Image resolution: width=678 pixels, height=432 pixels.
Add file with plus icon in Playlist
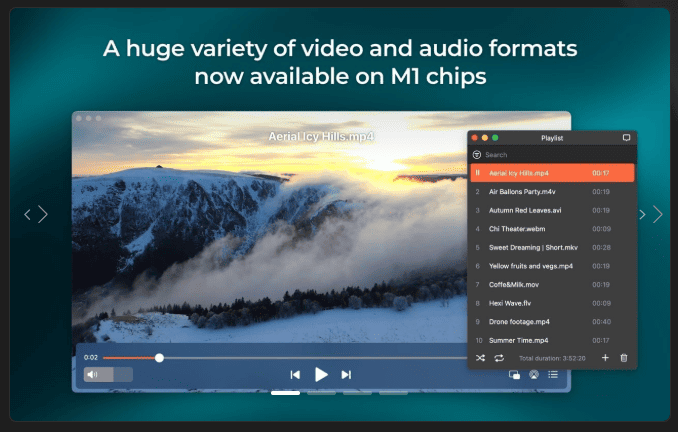click(x=605, y=358)
